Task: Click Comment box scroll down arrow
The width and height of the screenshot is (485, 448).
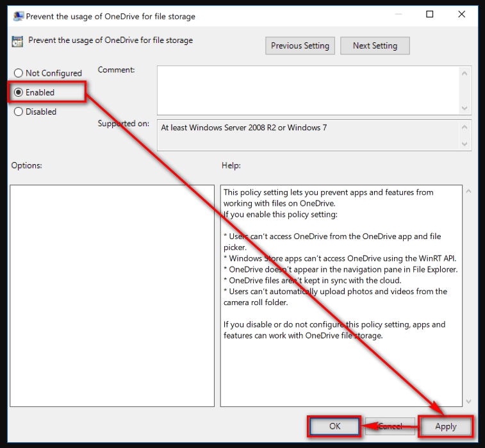Action: pos(464,108)
